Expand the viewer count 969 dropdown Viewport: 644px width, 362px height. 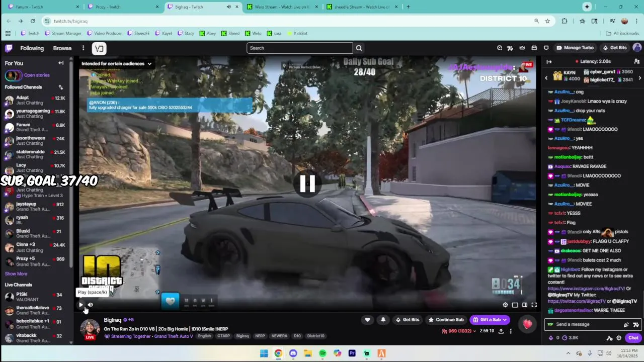[458, 331]
